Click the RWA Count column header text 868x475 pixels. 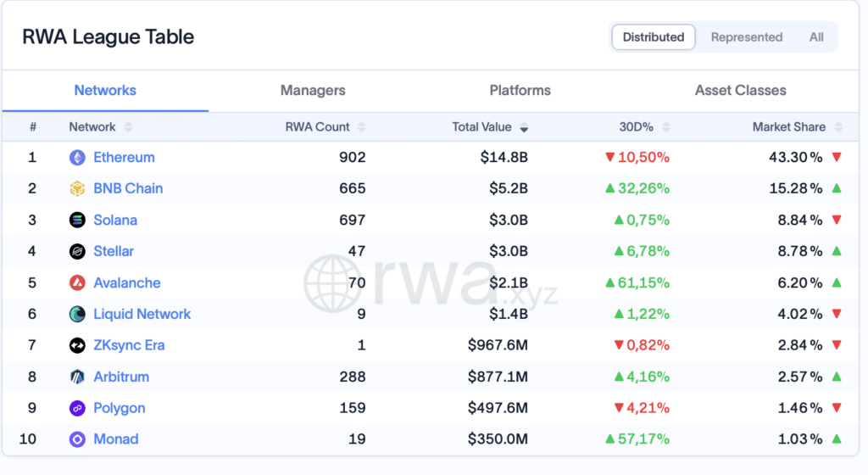tap(317, 127)
